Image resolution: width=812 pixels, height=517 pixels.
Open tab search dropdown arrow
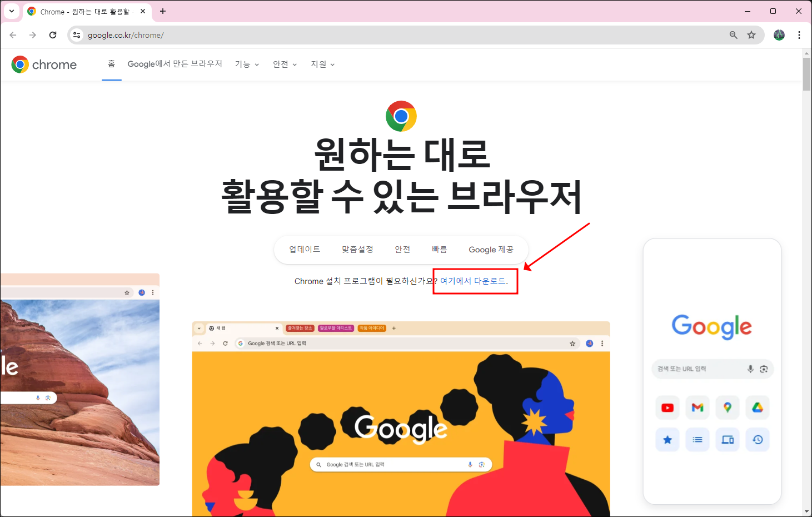coord(11,11)
